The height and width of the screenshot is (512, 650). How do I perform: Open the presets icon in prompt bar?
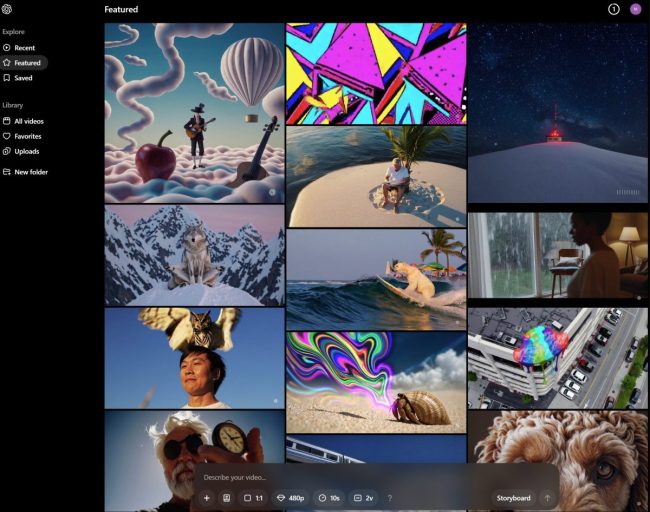point(227,498)
